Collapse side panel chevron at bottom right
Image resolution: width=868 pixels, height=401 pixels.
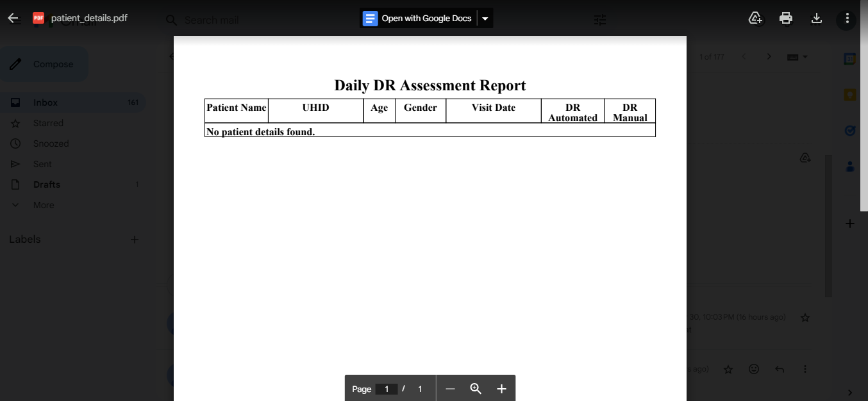click(850, 393)
